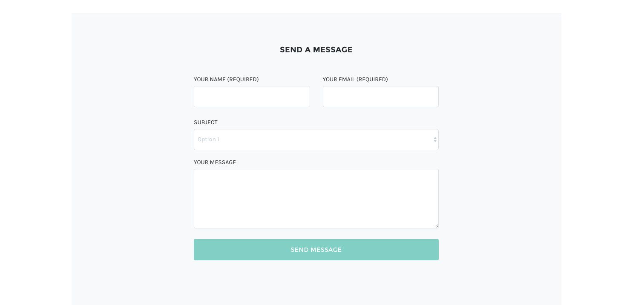The image size is (644, 305).
Task: Click '(REQUIRED)' text in the email label
Action: pyautogui.click(x=372, y=80)
